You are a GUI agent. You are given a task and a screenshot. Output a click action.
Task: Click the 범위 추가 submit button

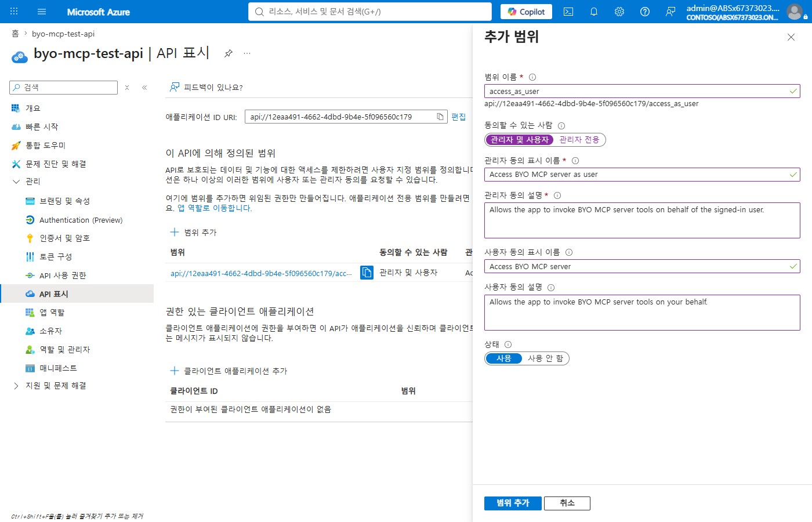point(513,503)
